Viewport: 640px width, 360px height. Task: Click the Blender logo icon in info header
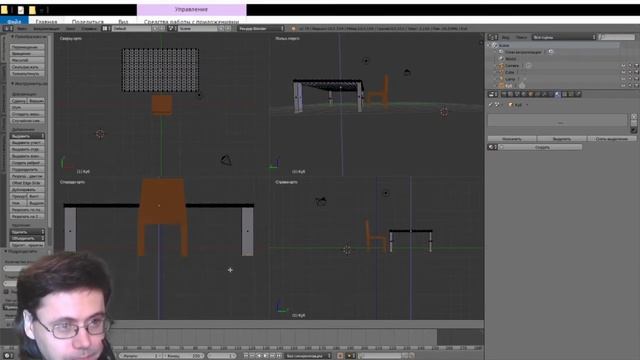[x=293, y=29]
